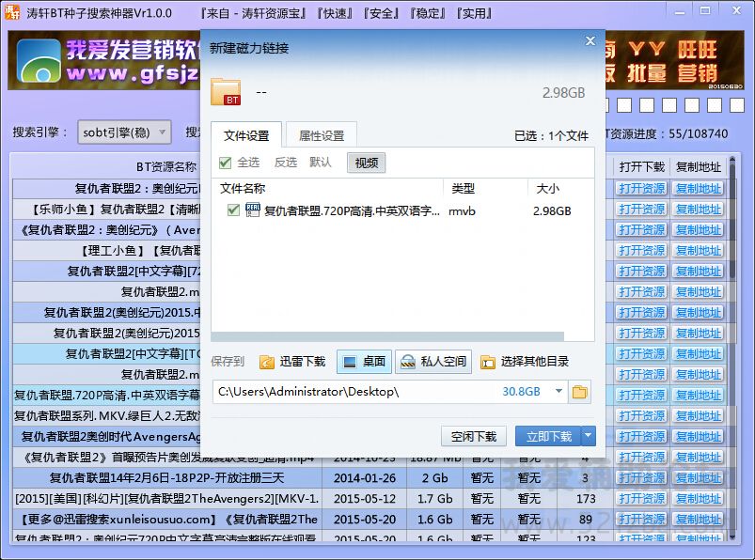Click 默认 selection option

[x=321, y=163]
